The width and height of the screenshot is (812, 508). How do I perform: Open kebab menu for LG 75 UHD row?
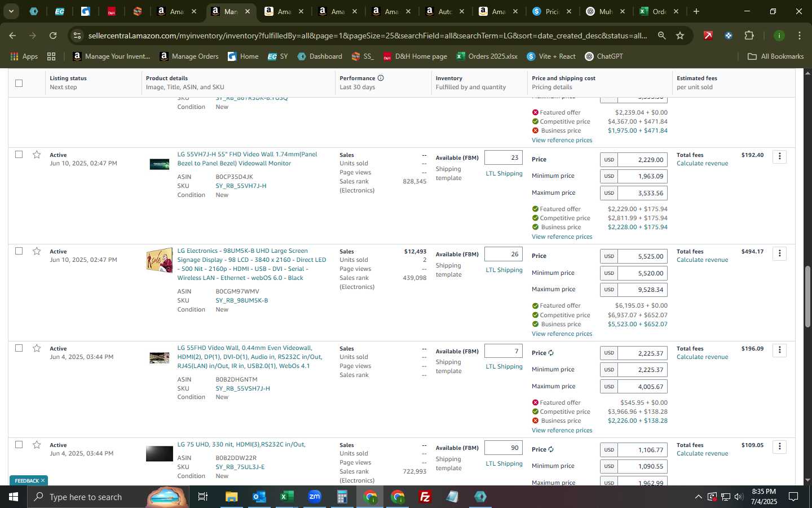(x=779, y=446)
